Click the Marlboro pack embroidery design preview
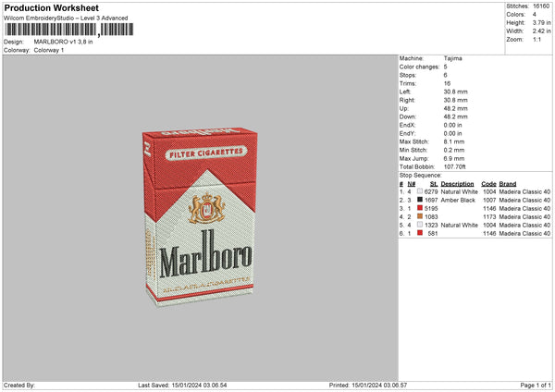The width and height of the screenshot is (555, 392). [200, 216]
